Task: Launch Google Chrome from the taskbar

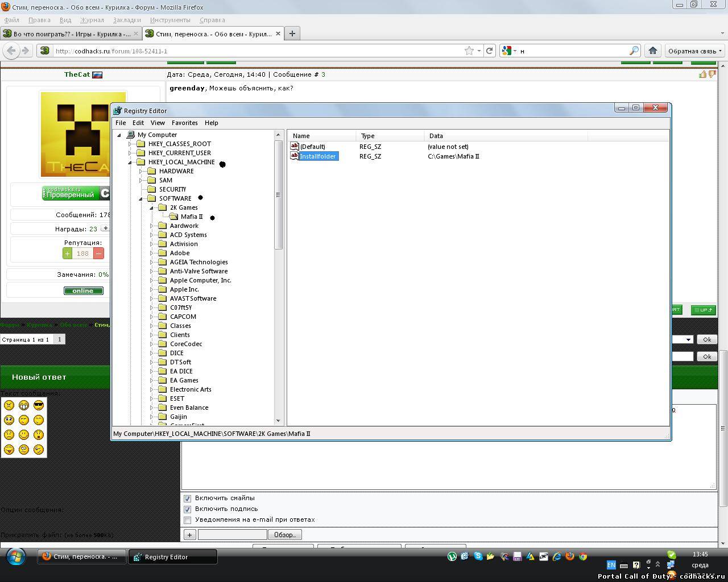Action: click(583, 556)
